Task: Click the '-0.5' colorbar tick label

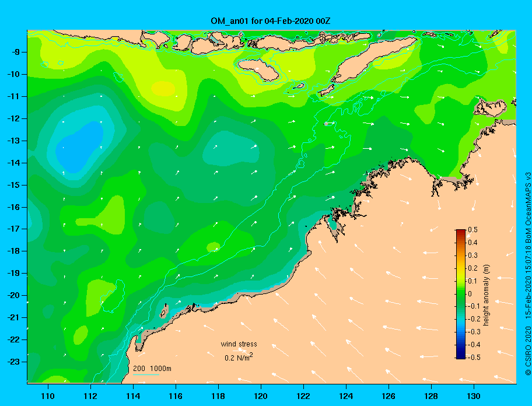Action: (474, 358)
